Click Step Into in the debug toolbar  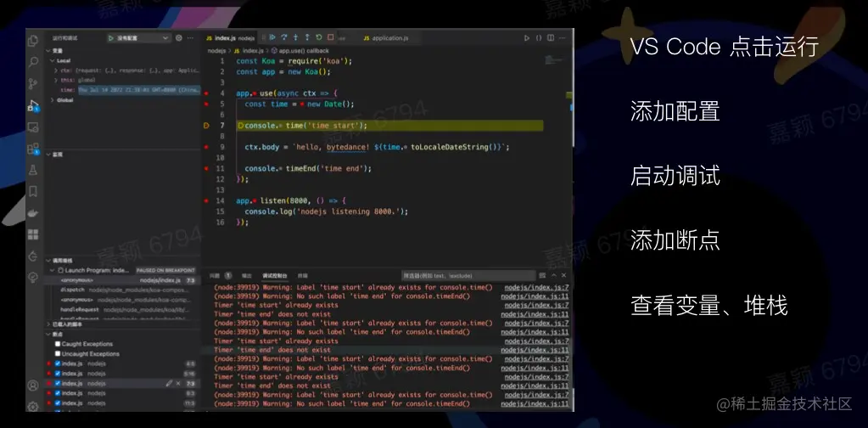tap(295, 37)
